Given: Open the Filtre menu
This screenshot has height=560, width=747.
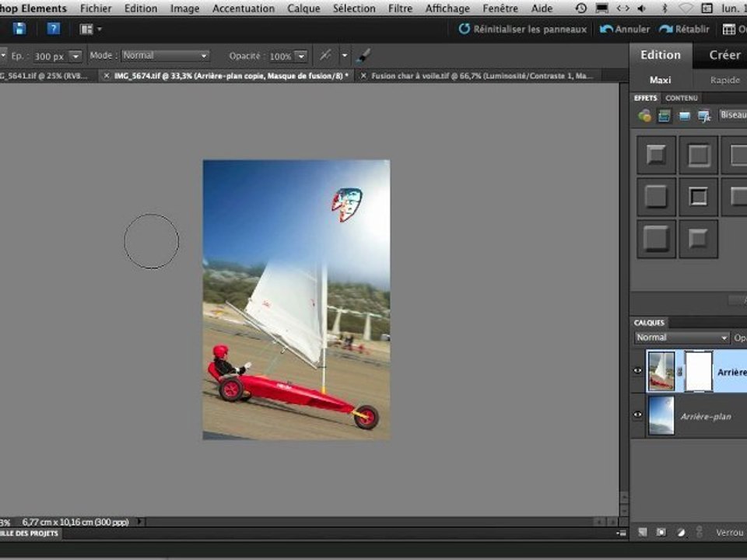Looking at the screenshot, I should coord(400,9).
